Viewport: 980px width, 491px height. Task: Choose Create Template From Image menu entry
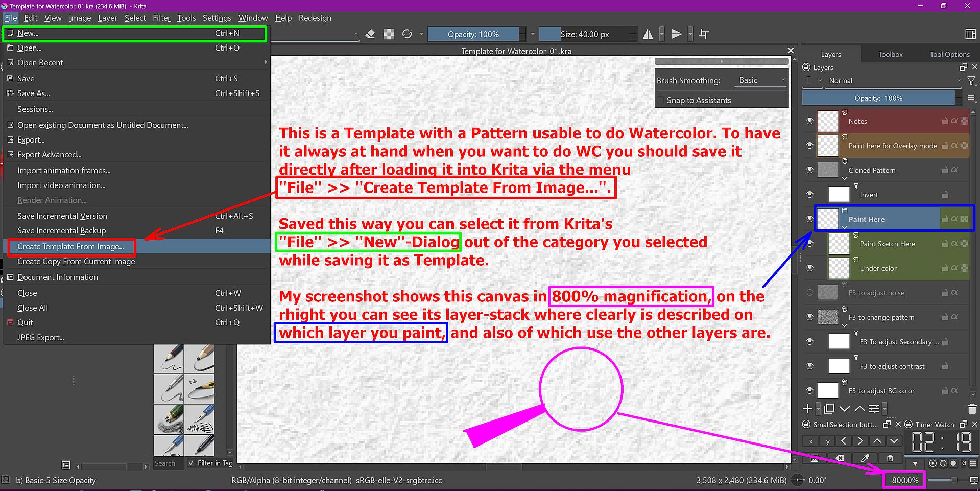(x=137, y=246)
